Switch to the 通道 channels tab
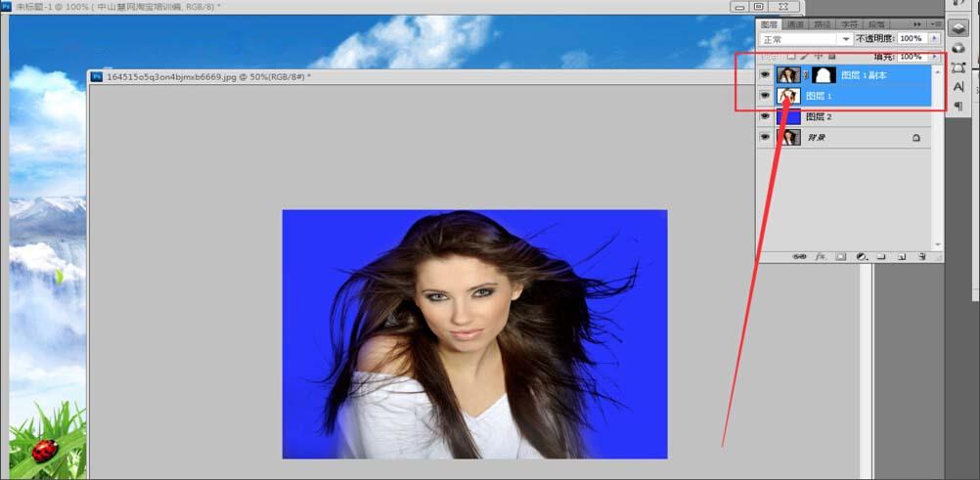Screen dimensions: 980x480 coord(796,24)
